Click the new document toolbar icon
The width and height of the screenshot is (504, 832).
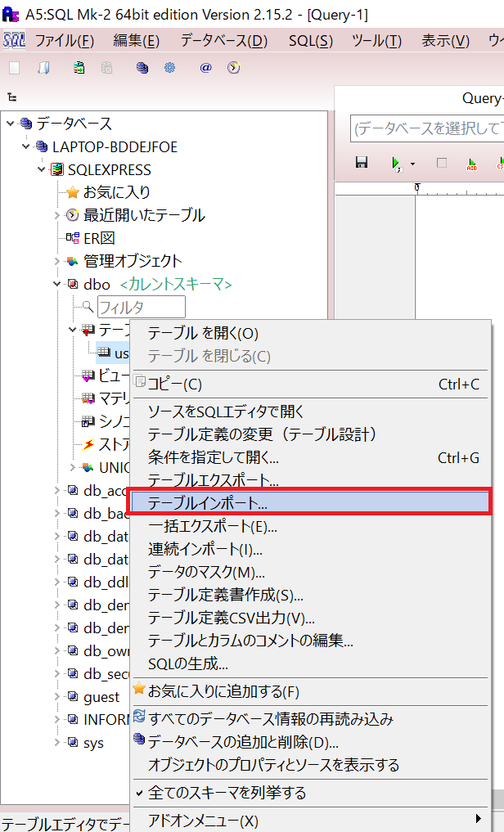click(15, 68)
